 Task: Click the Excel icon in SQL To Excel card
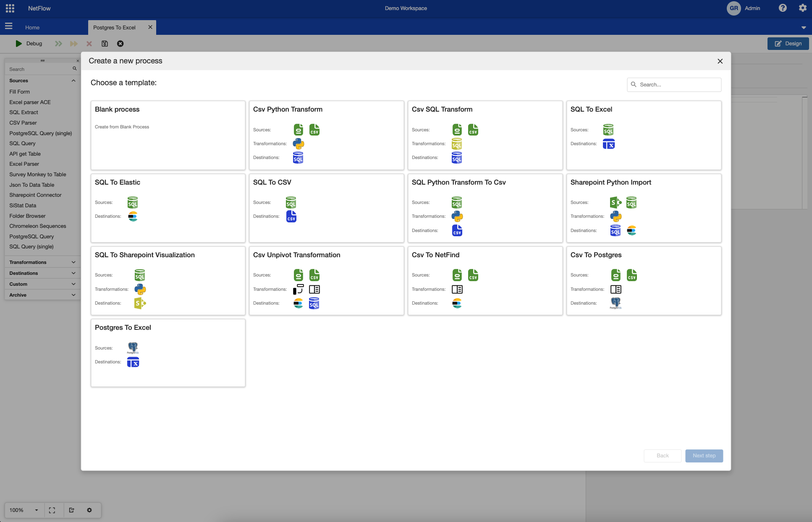click(608, 144)
